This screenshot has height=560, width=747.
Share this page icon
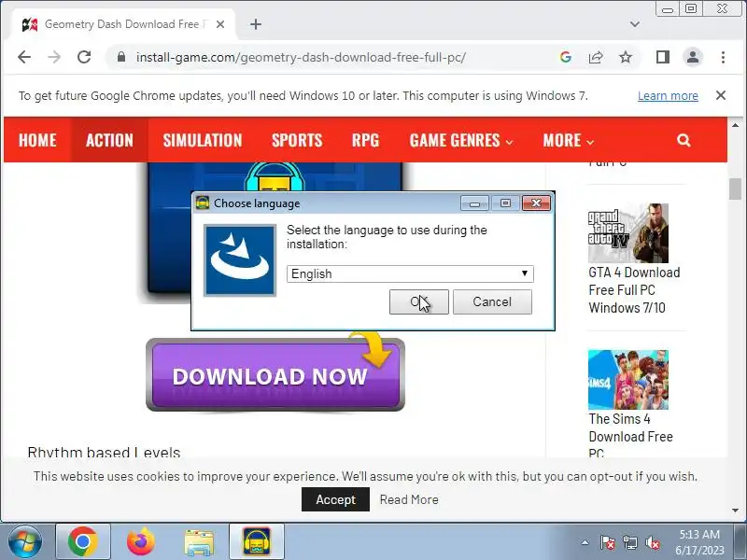[596, 57]
